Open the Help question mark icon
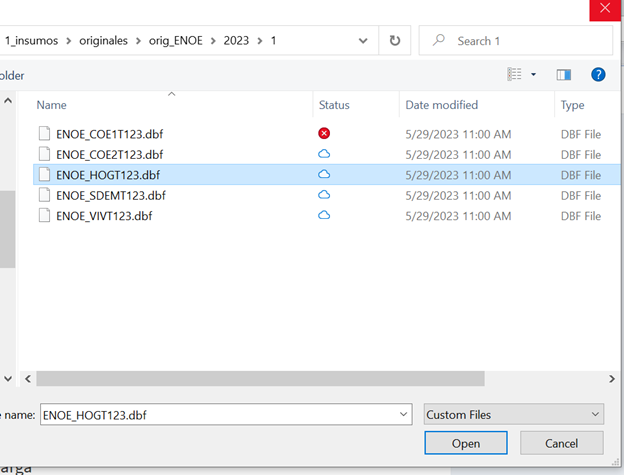624x475 pixels. point(598,75)
